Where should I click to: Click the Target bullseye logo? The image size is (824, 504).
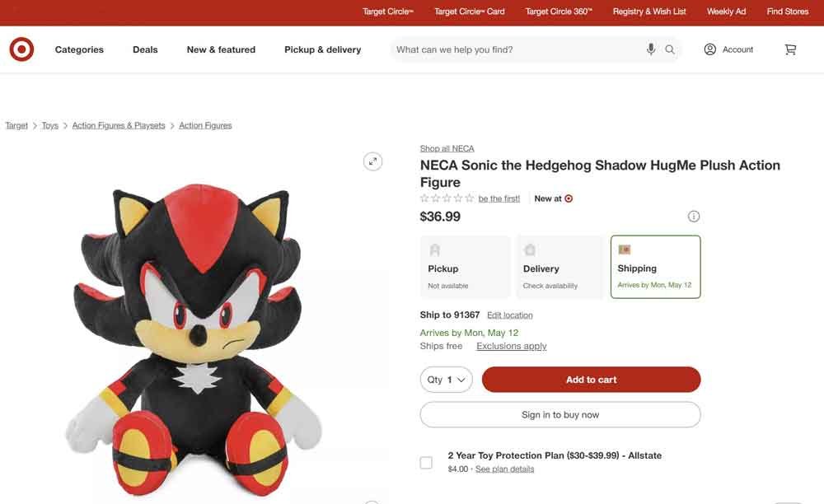pyautogui.click(x=21, y=49)
